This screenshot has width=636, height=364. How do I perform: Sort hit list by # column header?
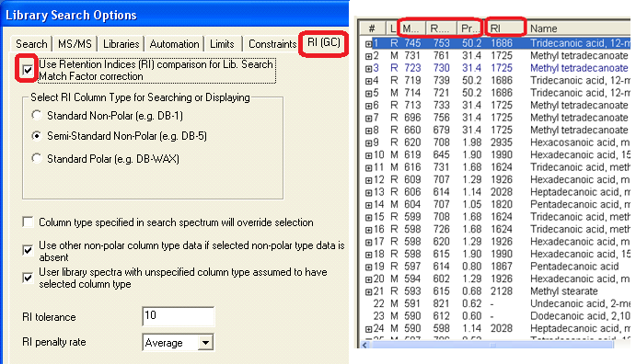[372, 28]
